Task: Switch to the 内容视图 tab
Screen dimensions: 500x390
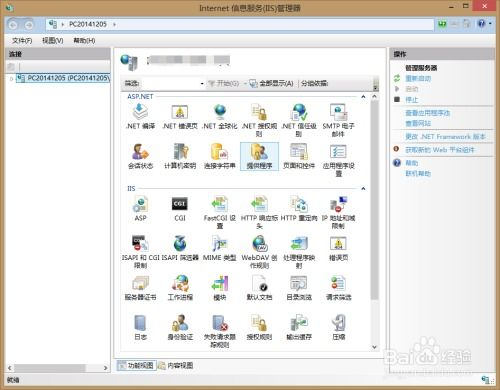Action: [176, 366]
